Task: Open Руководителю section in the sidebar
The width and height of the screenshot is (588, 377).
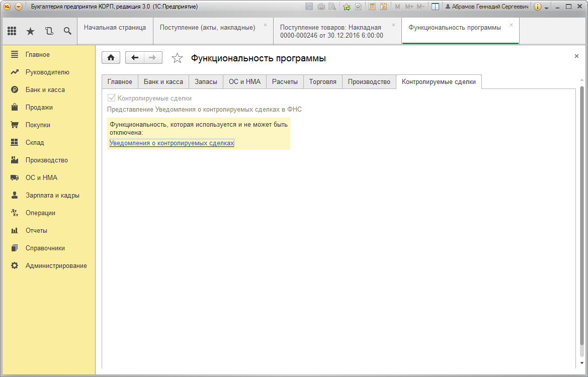Action: (49, 72)
